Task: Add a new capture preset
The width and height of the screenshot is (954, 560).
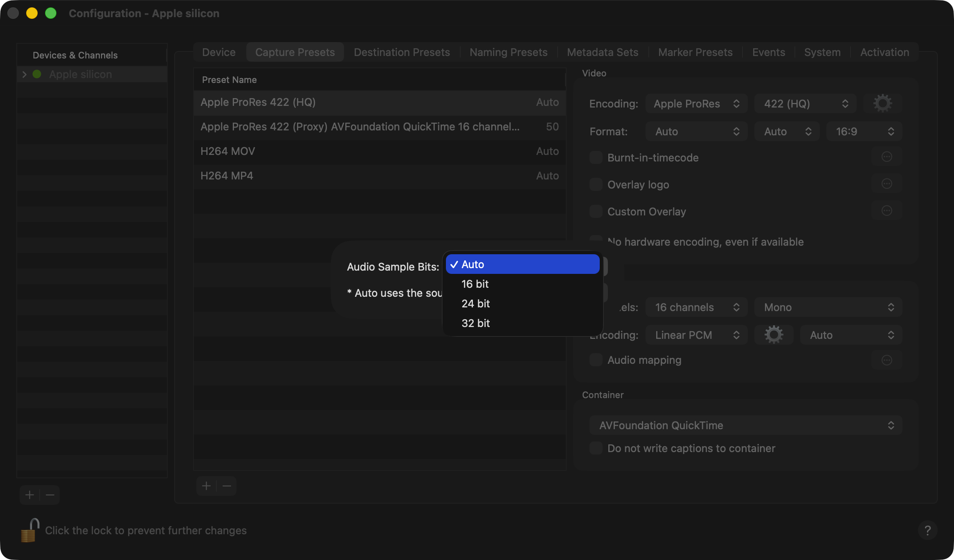Action: point(207,486)
